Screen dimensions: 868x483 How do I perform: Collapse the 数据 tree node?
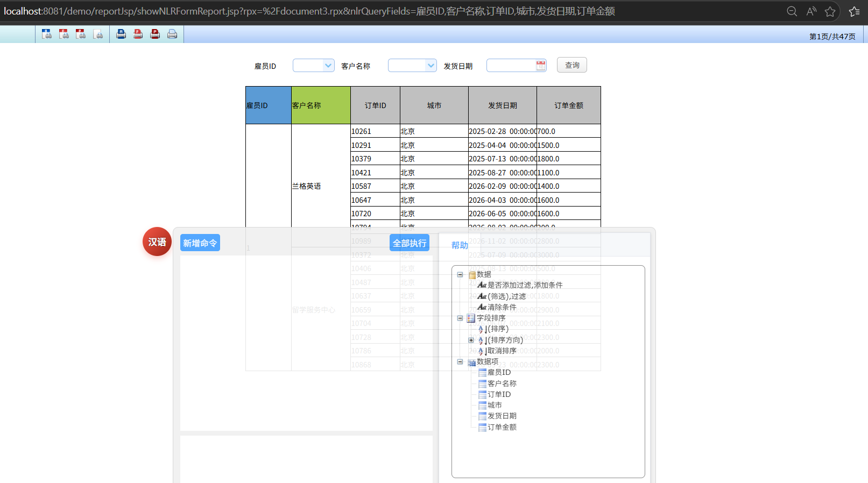pyautogui.click(x=460, y=274)
